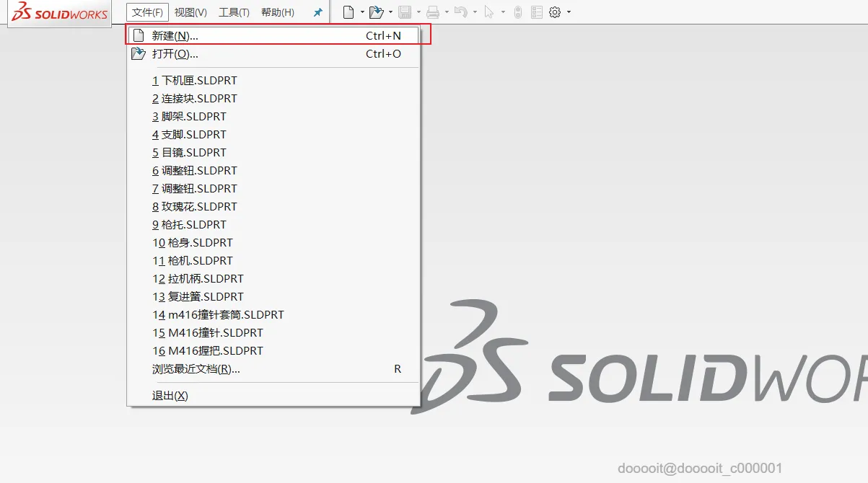The height and width of the screenshot is (483, 868).
Task: Click the Print toolbar icon
Action: [433, 12]
